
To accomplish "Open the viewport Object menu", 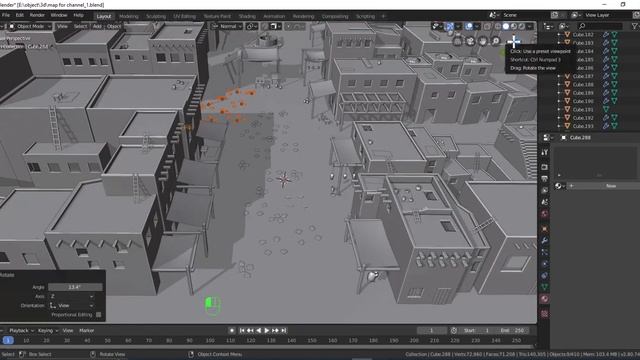I will click(114, 26).
